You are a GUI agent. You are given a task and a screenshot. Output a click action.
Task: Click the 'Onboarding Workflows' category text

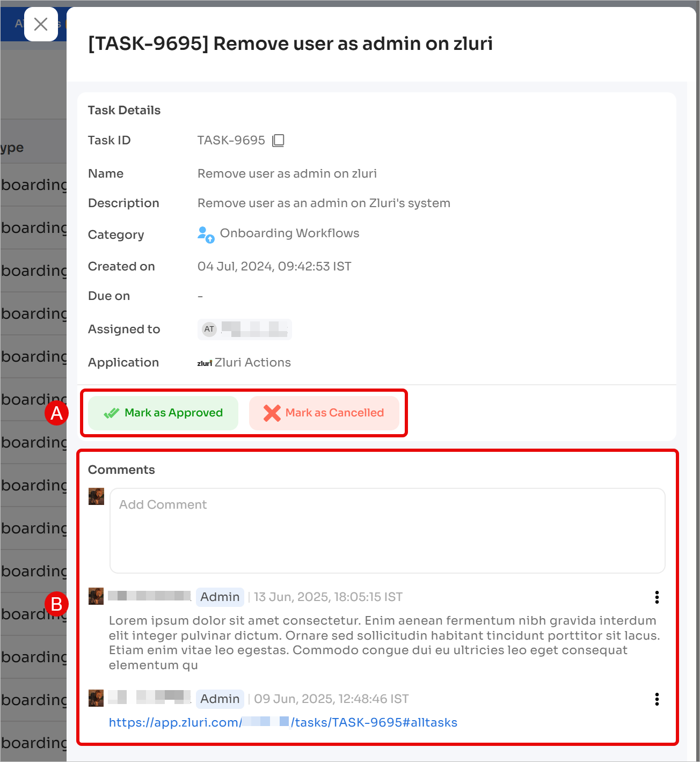pos(289,233)
